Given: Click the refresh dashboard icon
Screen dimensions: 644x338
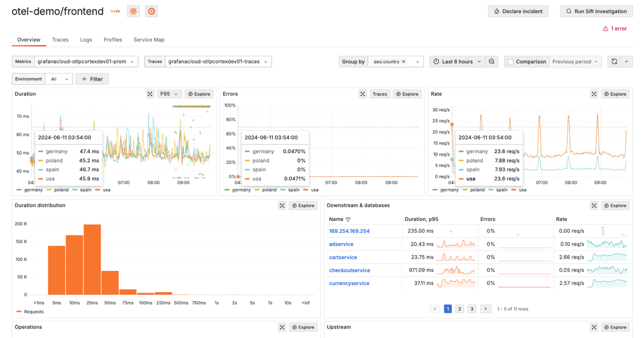Looking at the screenshot, I should (614, 62).
